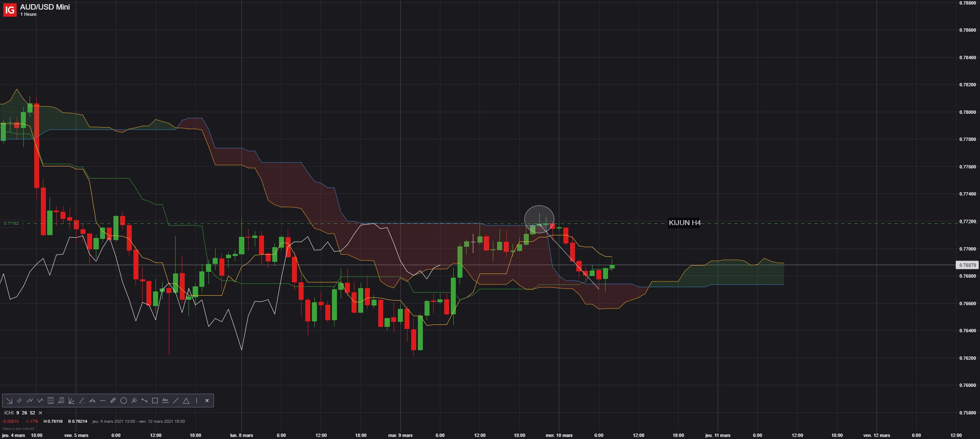Open ICHI indicator settings label
The image size is (980, 439).
20,413
